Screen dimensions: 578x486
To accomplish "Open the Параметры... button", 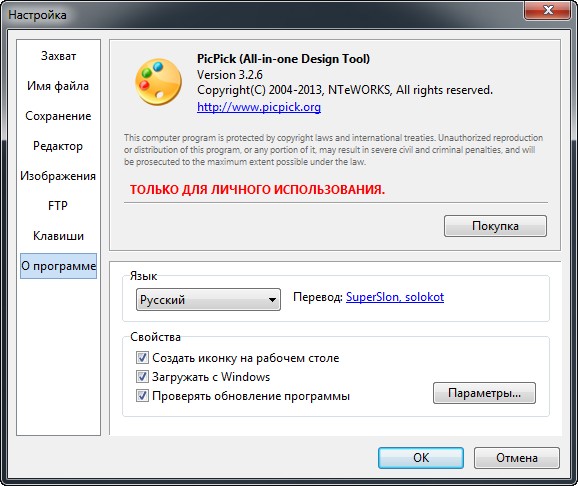I will click(x=484, y=393).
